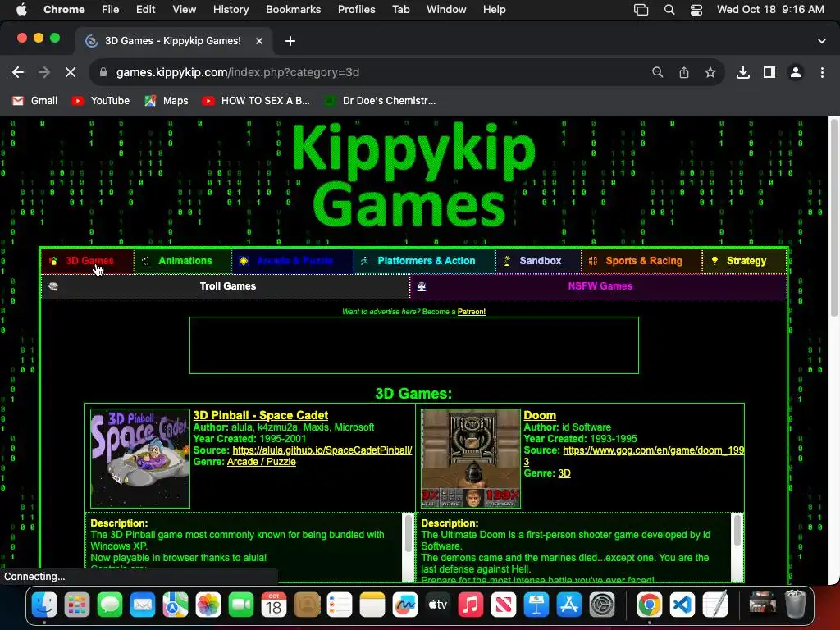
Task: Select the Strategy category tab
Action: tap(745, 261)
